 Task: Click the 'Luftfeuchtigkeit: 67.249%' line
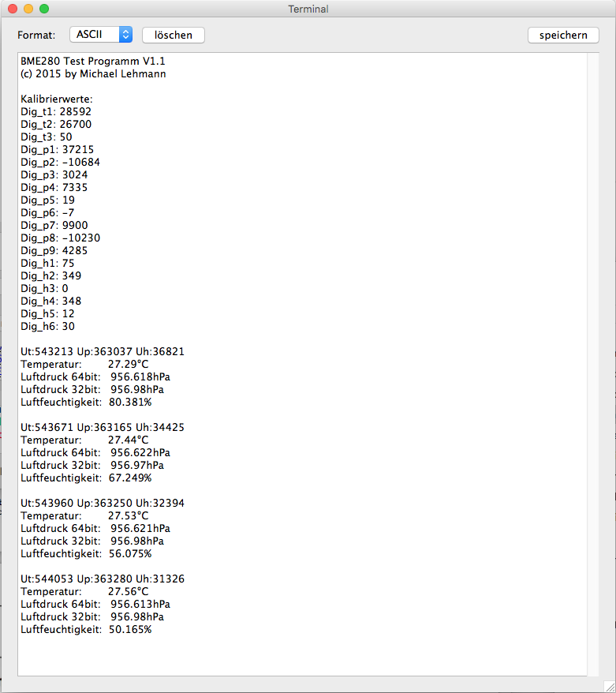point(86,478)
